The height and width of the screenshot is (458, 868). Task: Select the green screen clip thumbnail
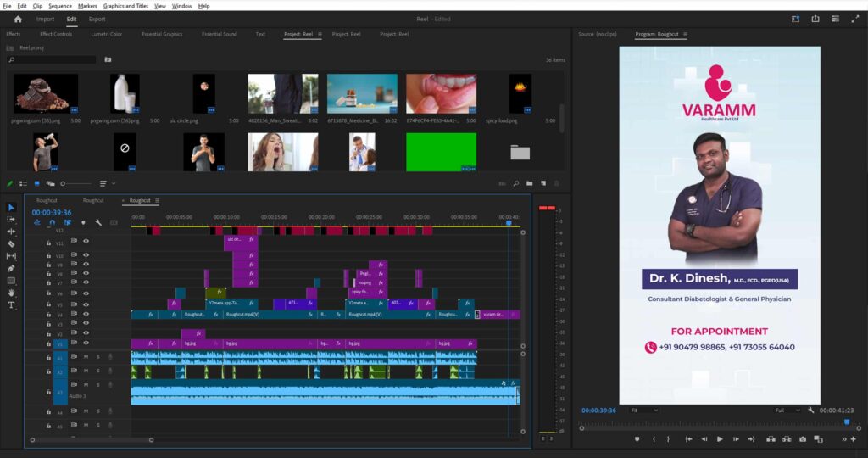[441, 152]
